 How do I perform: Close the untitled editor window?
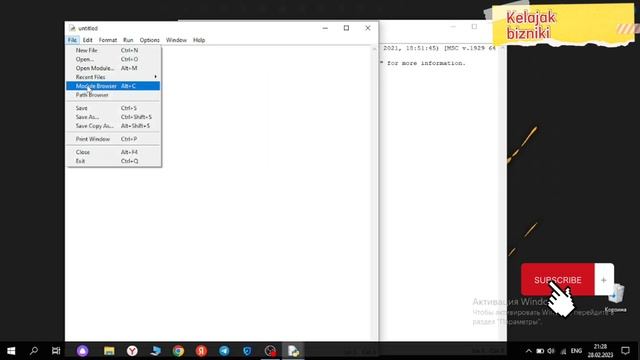pos(368,28)
